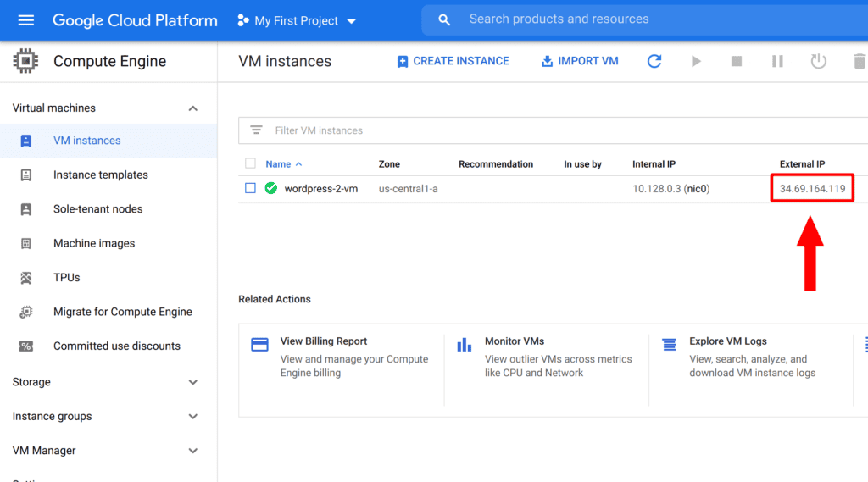
Task: Open the hamburger navigation menu
Action: 26,20
